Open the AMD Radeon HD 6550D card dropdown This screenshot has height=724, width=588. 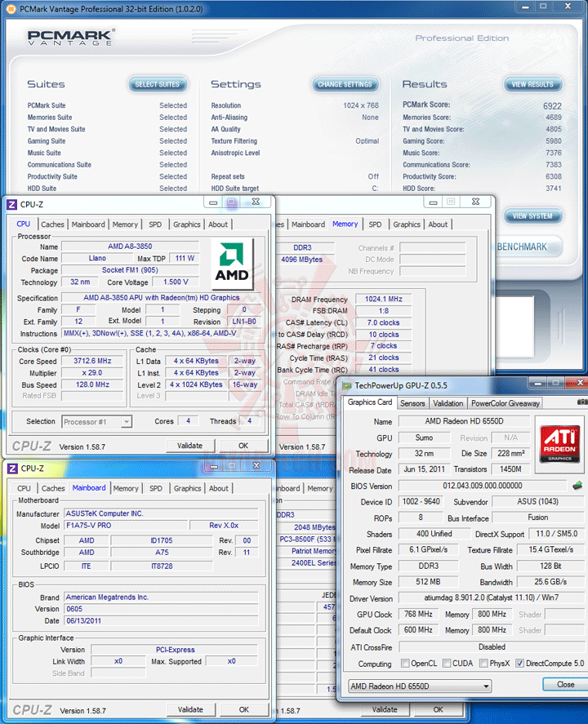pos(420,686)
